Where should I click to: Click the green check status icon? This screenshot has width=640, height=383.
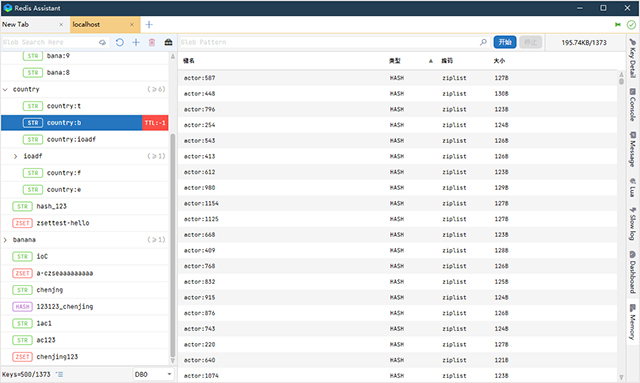pyautogui.click(x=631, y=24)
